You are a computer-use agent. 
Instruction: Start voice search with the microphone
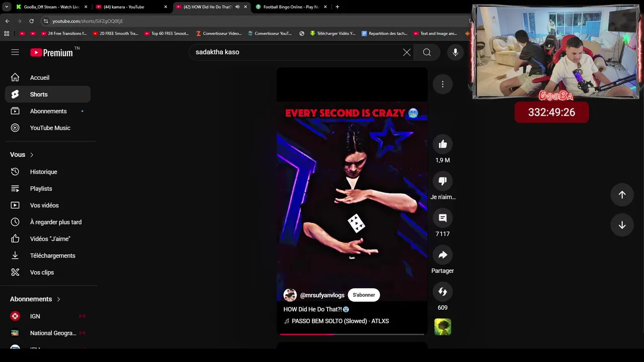tap(455, 52)
